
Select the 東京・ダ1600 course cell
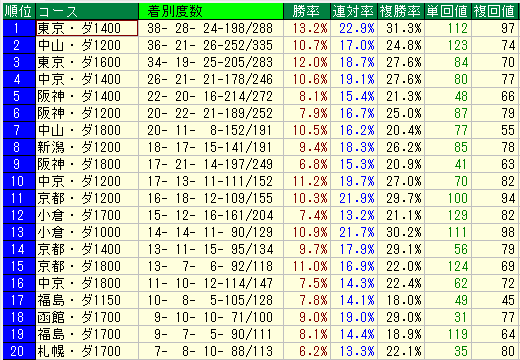(87, 62)
